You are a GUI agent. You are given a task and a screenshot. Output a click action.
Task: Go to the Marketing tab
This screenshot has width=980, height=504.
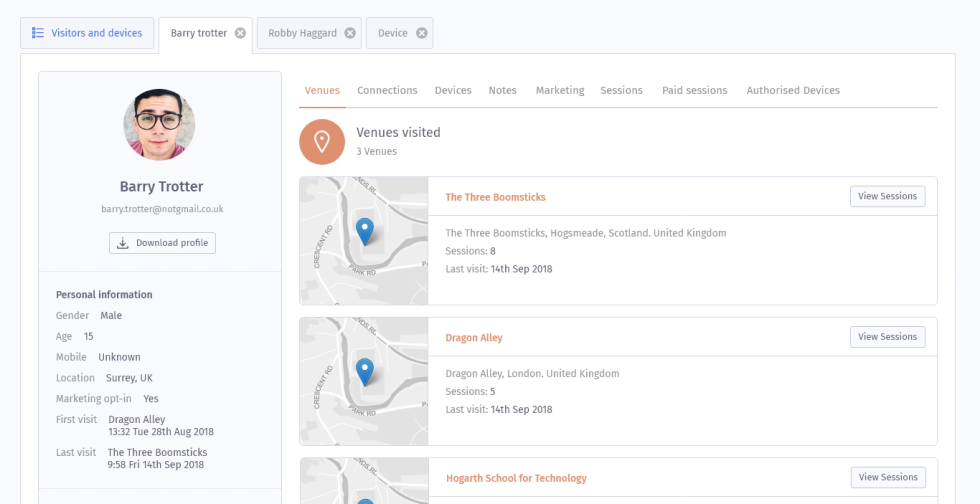560,90
